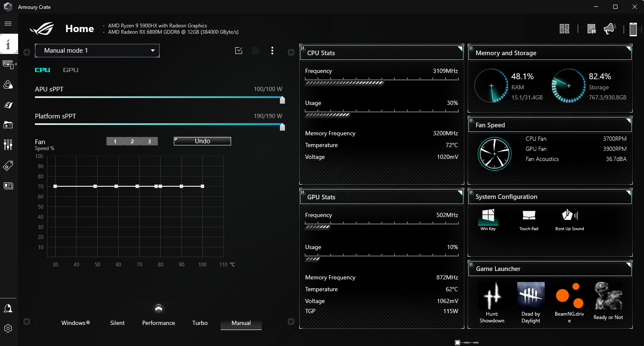Toggle the Win Key system configuration
Image resolution: width=644 pixels, height=346 pixels.
coord(488,220)
